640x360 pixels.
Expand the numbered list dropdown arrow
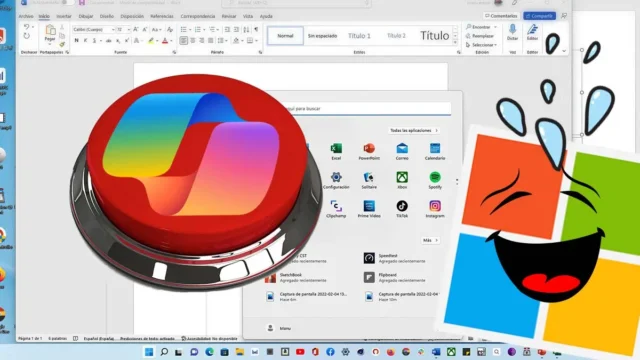point(204,29)
